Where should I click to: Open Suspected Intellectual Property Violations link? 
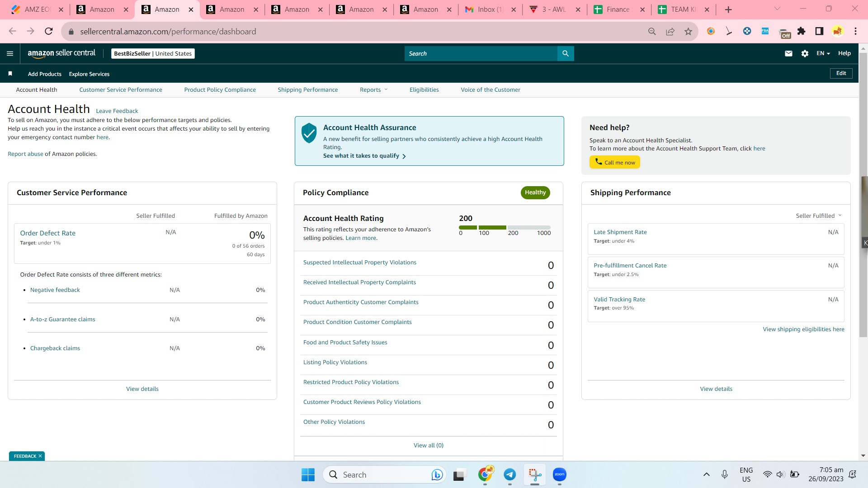tap(360, 263)
